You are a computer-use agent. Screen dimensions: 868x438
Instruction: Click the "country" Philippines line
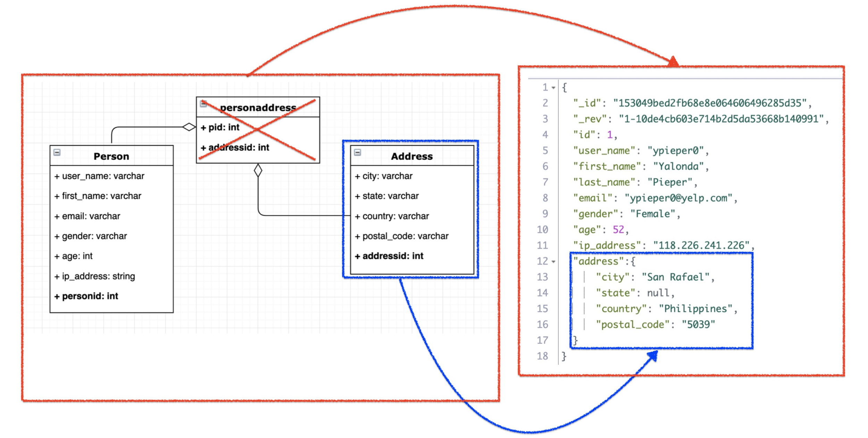[666, 309]
